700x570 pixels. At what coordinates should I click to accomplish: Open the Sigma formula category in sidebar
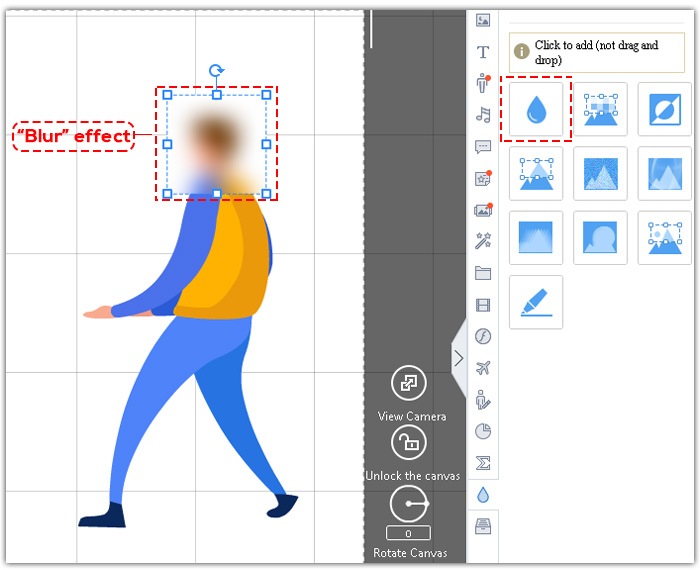tap(483, 463)
